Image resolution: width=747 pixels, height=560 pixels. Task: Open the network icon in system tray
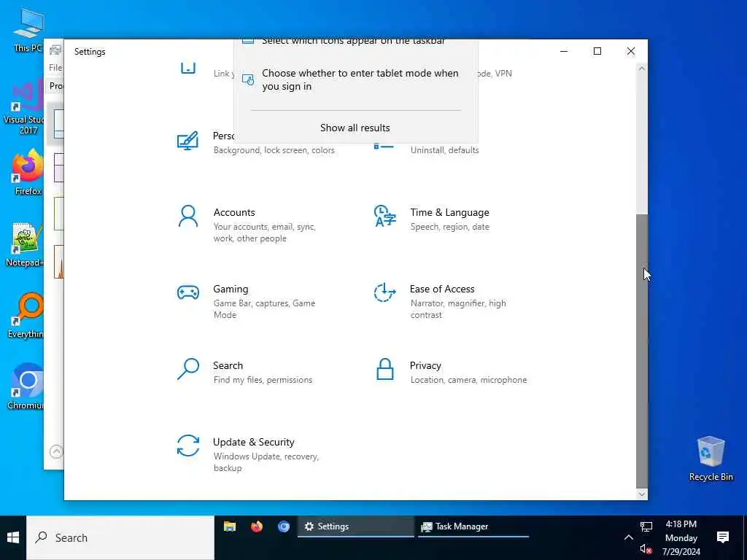click(x=646, y=526)
